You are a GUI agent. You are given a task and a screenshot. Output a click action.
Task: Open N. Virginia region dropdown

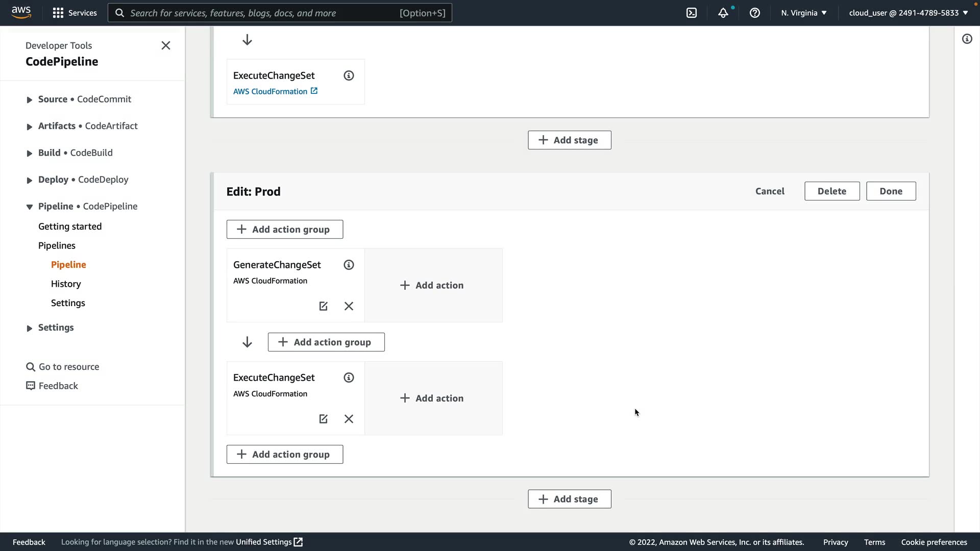pos(803,13)
